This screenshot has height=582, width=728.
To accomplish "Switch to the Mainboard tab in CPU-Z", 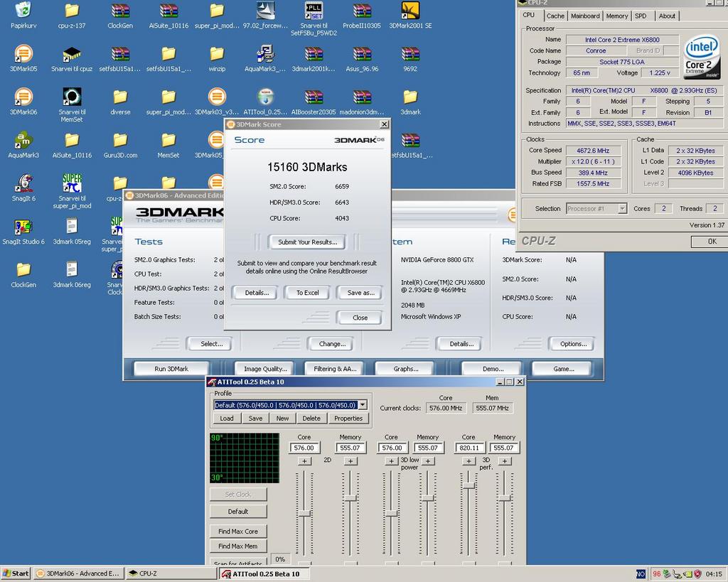I will coord(585,16).
